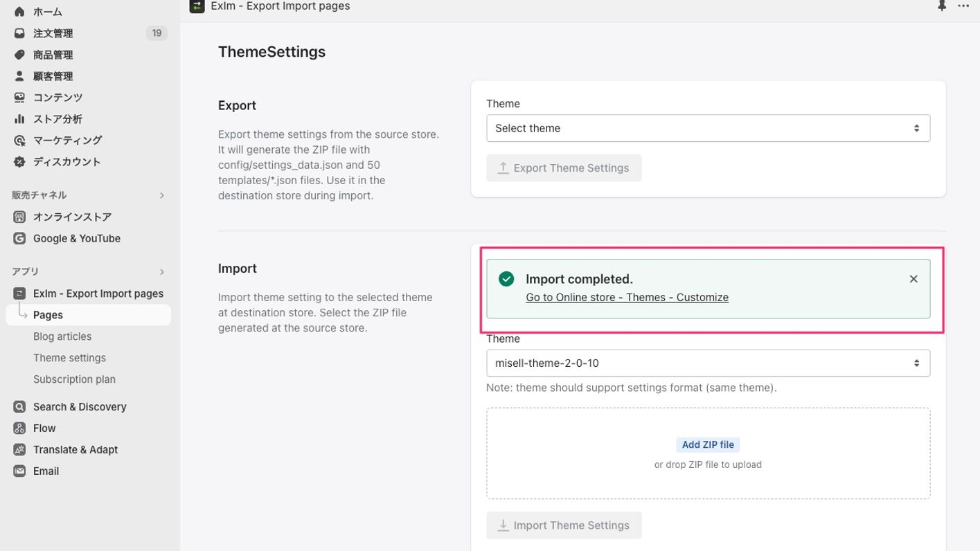Open the Translate & Adapt label
The image size is (980, 551).
pos(75,450)
